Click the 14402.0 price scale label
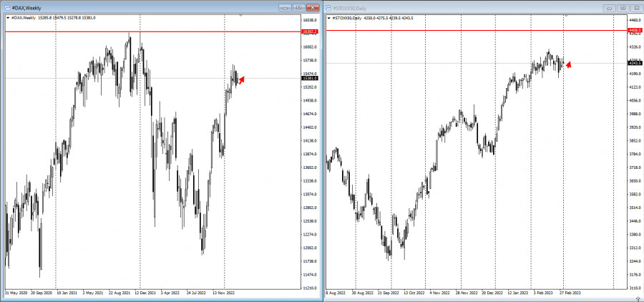This screenshot has width=644, height=302. click(310, 127)
